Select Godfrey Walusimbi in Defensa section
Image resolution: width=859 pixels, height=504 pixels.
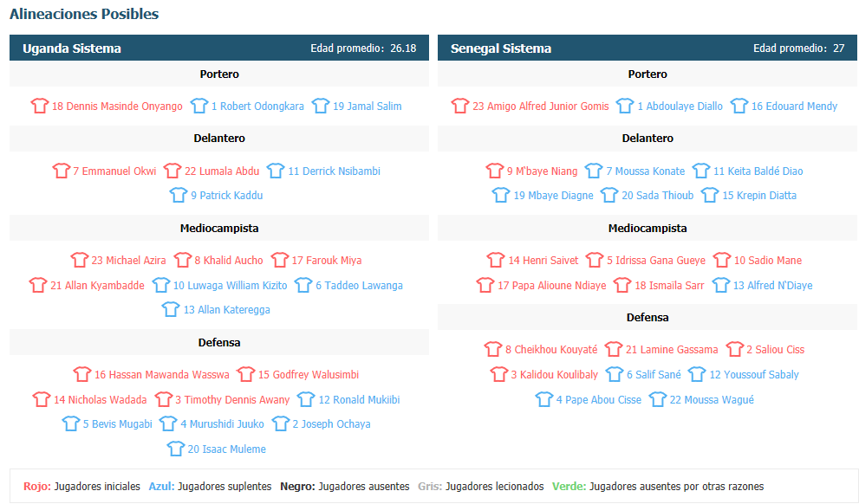click(309, 375)
